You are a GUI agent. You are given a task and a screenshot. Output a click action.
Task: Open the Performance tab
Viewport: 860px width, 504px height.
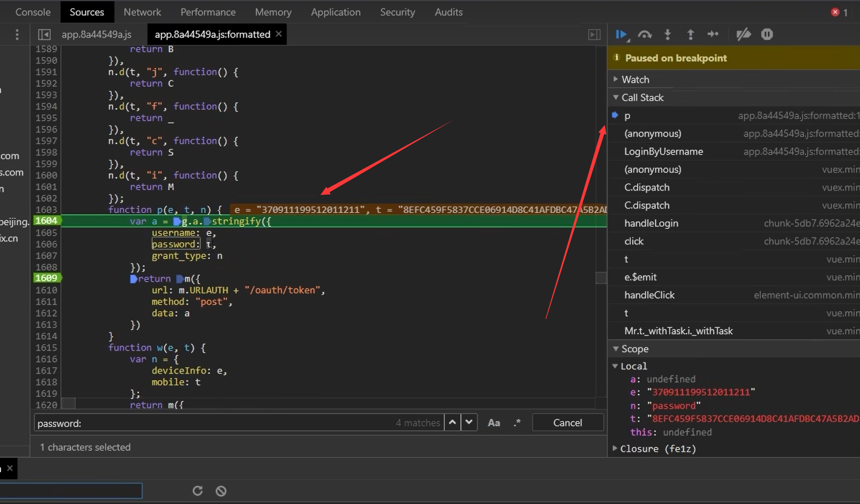tap(208, 12)
